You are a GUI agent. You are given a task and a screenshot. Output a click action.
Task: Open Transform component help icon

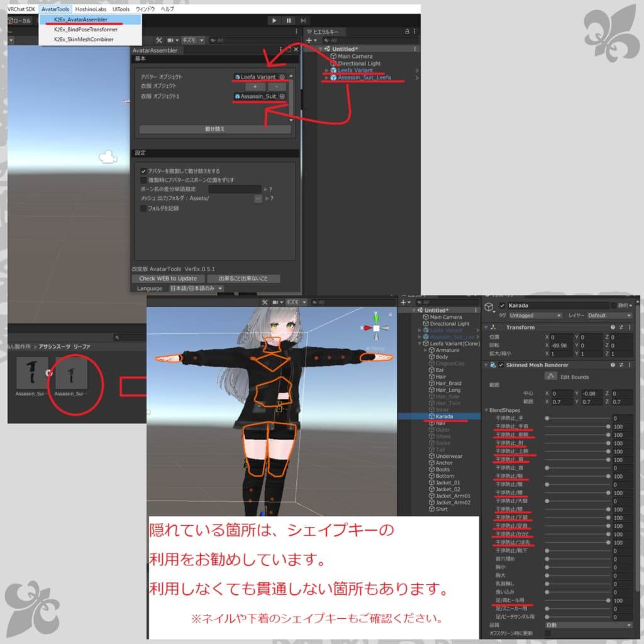613,327
